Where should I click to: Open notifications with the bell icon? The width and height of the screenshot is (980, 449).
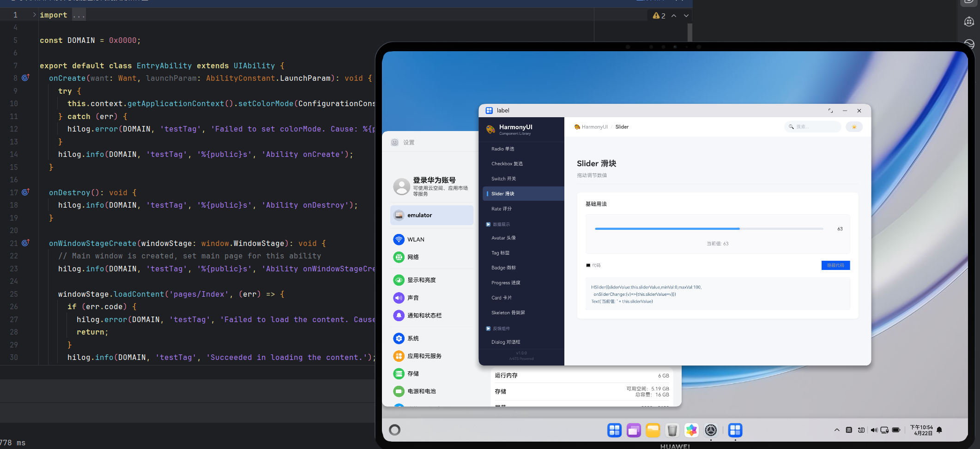(939, 430)
